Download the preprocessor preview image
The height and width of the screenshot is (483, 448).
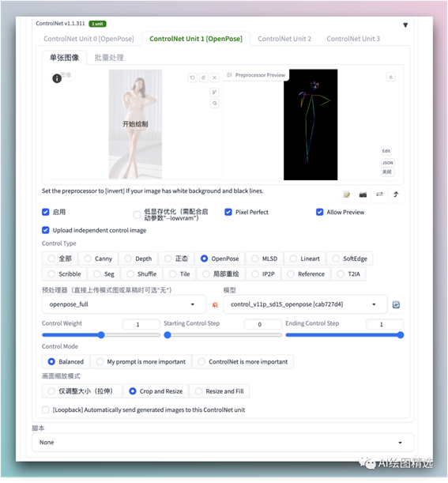tap(391, 77)
